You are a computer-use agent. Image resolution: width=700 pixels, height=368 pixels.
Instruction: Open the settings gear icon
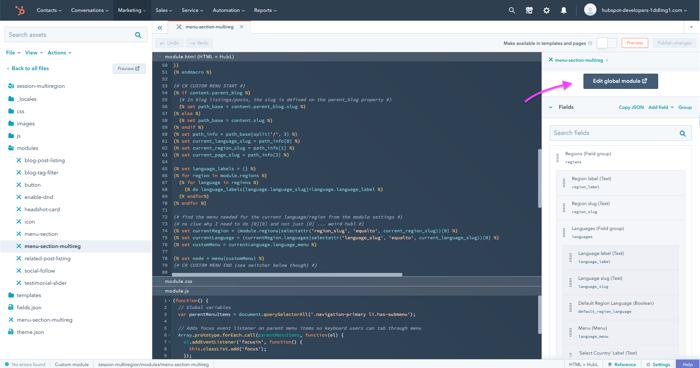[x=546, y=10]
